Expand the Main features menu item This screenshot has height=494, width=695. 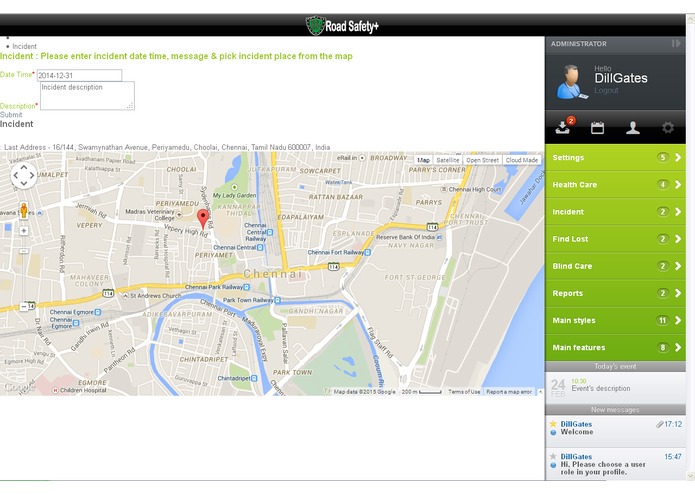coord(615,347)
